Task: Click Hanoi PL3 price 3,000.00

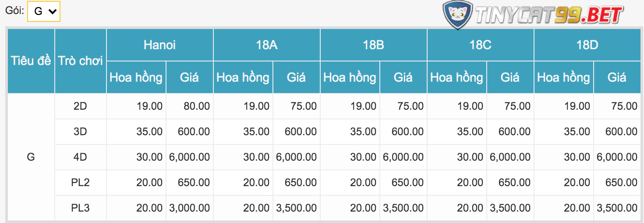Action: point(190,208)
